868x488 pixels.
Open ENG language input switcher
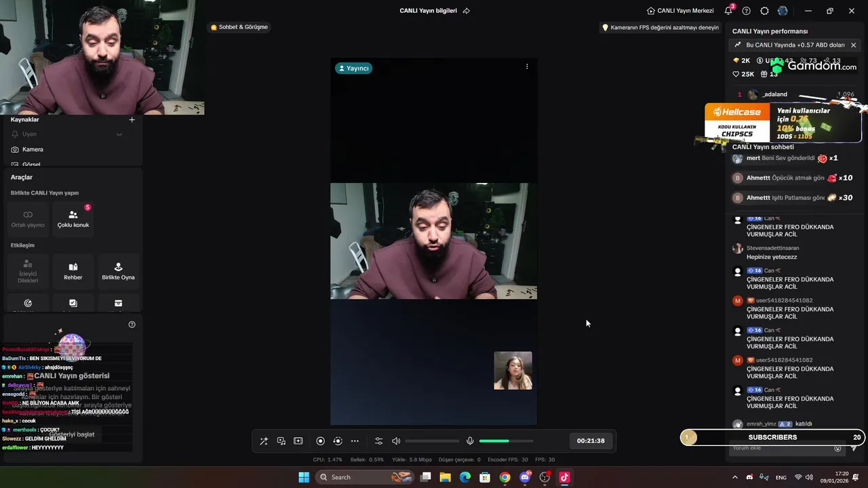coord(781,477)
